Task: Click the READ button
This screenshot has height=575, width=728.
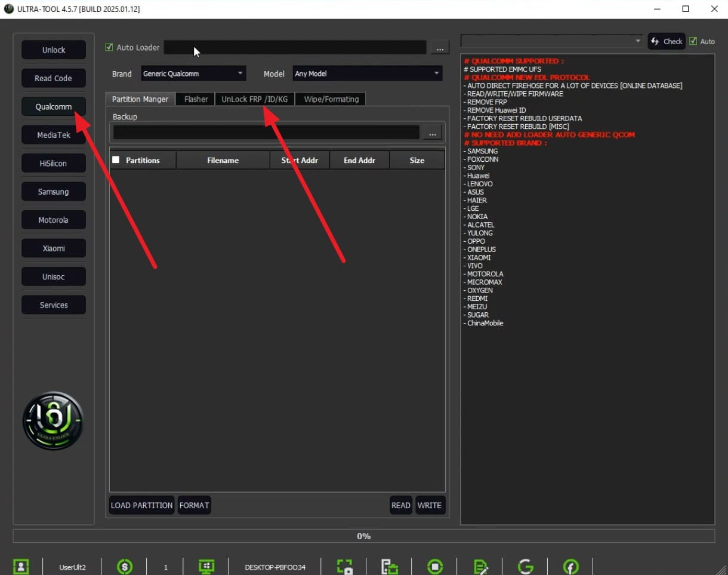Action: (x=401, y=505)
